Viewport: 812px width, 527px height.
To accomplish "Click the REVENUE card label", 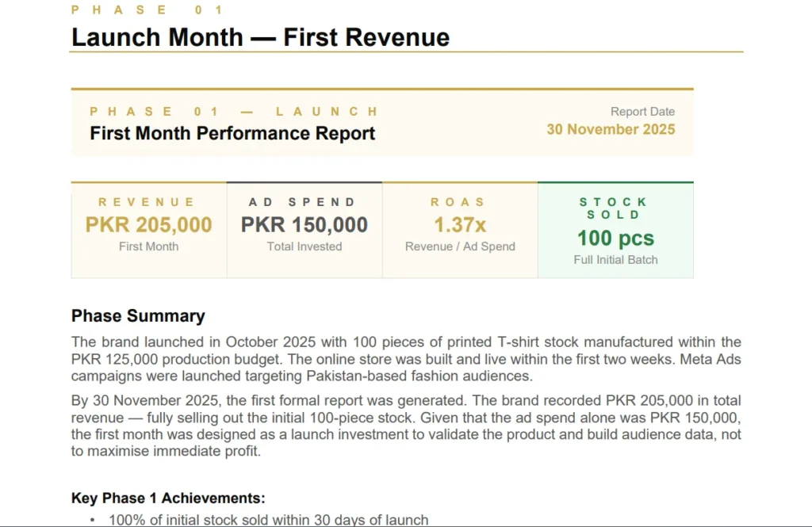I will [x=147, y=202].
